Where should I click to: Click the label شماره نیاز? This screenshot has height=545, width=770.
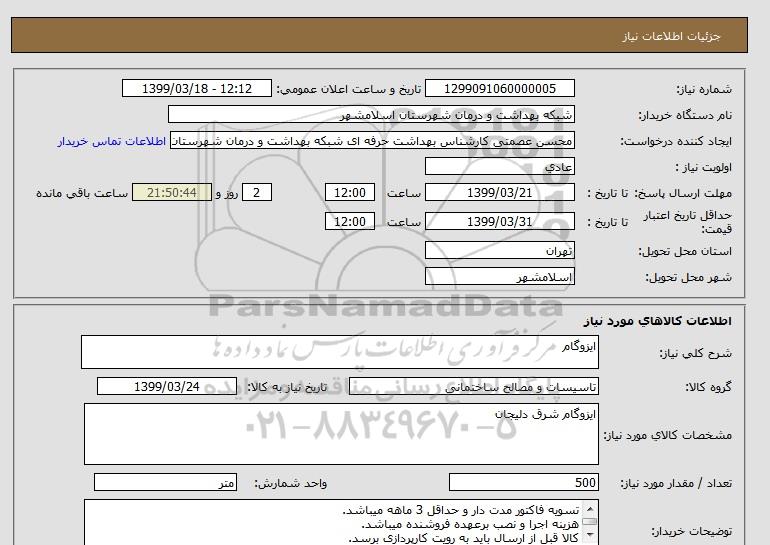[x=704, y=89]
